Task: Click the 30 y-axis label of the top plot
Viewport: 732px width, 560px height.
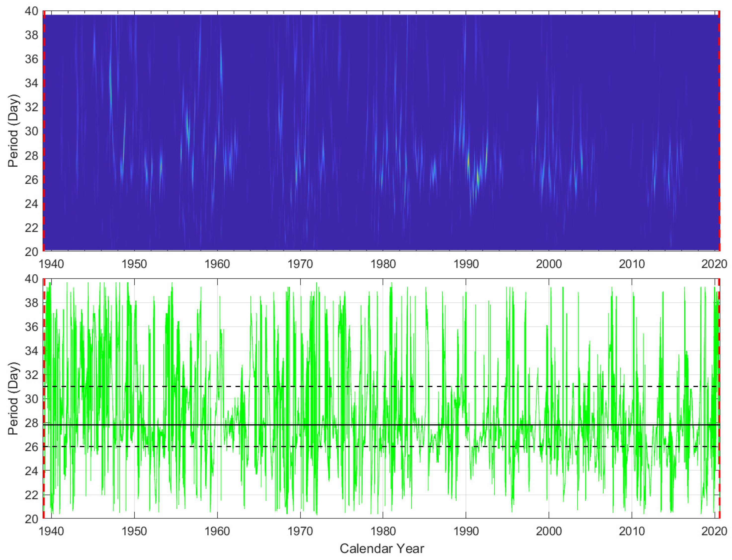Action: [x=32, y=131]
